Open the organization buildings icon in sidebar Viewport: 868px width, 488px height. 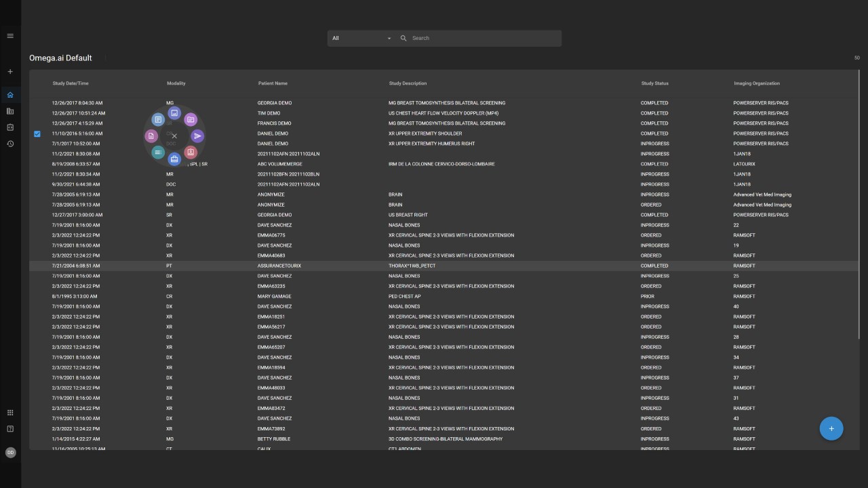pyautogui.click(x=10, y=111)
